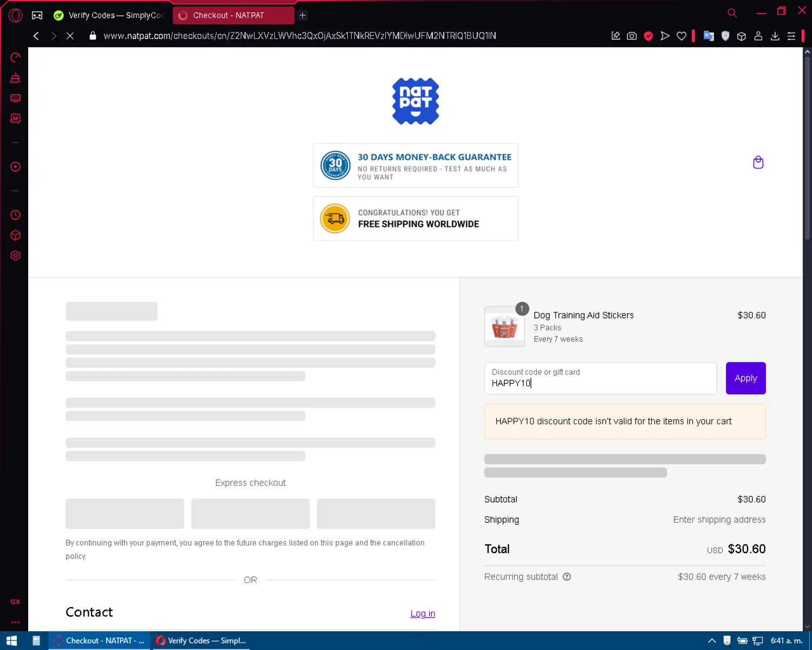Open the Opera main menu logo
The image size is (812, 650).
coord(15,15)
